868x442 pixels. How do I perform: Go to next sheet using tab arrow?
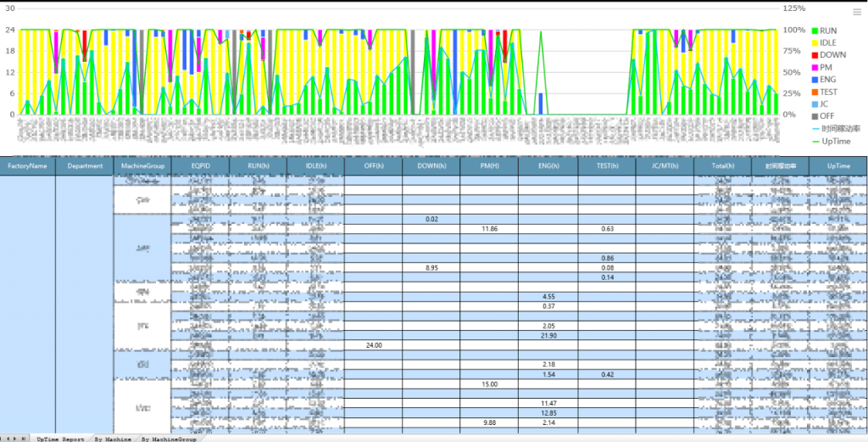(15, 438)
